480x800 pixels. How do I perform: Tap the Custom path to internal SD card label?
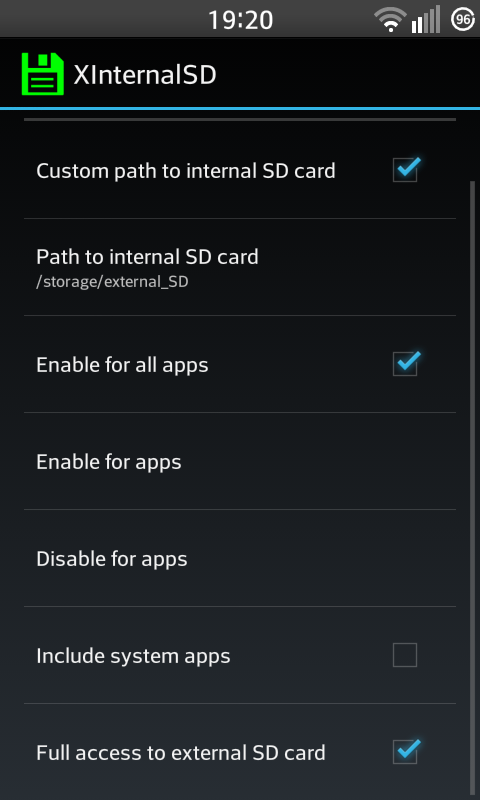pyautogui.click(x=186, y=171)
